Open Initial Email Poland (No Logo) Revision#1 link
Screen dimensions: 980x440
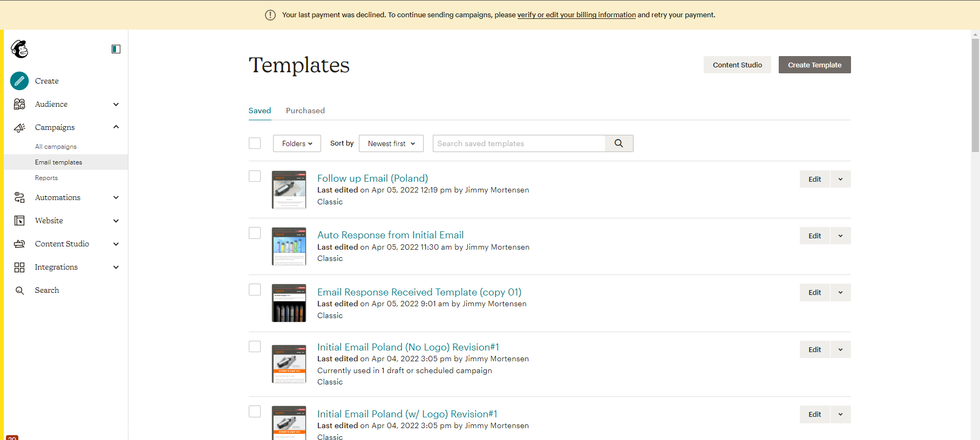click(408, 347)
